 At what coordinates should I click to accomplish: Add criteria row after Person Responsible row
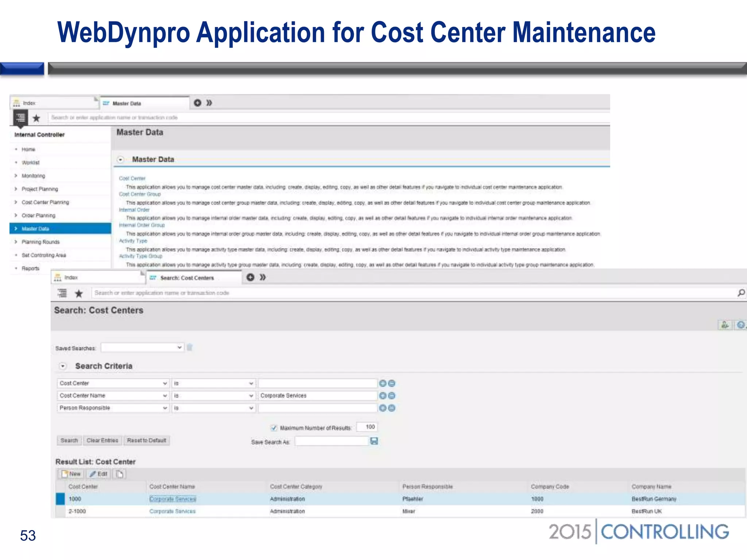click(383, 408)
